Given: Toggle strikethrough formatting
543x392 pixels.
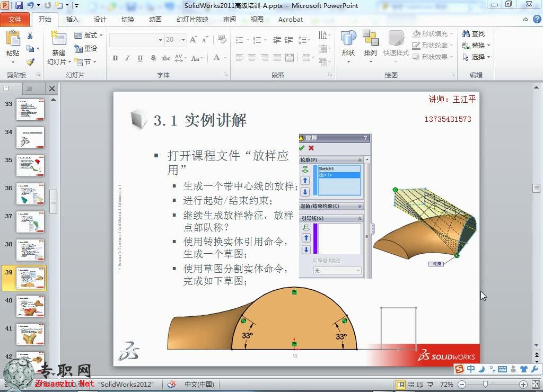Looking at the screenshot, I should pos(166,58).
